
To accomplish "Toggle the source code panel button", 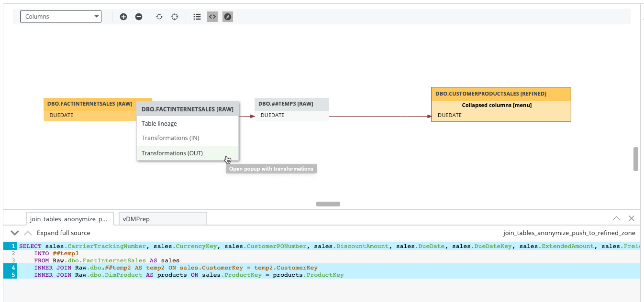I will 212,17.
